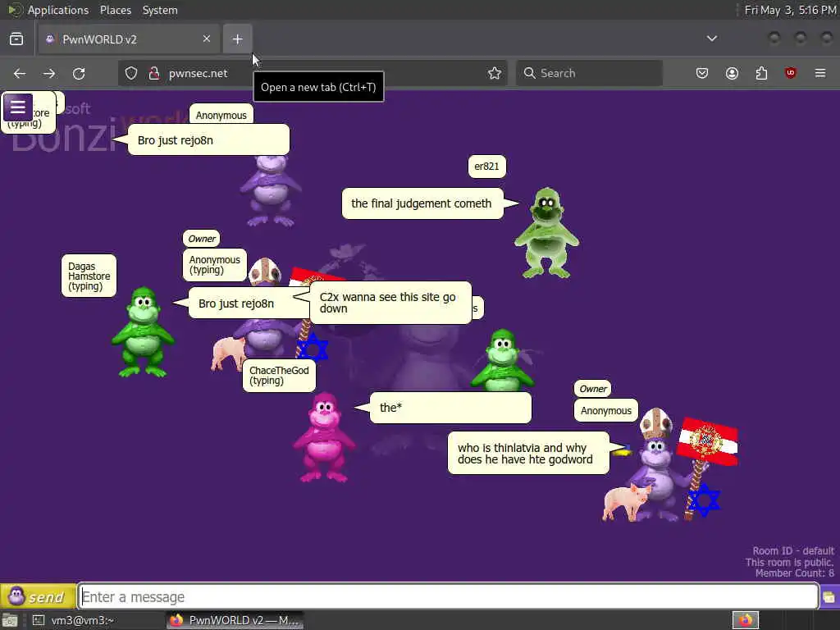The height and width of the screenshot is (630, 840).
Task: Click the Owner badge above the right Anonymous tag
Action: [592, 389]
